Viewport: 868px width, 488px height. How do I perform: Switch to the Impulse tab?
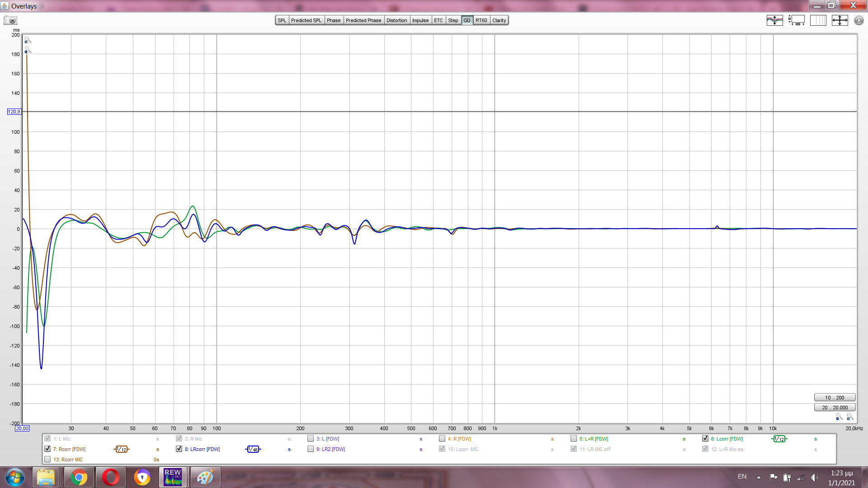pyautogui.click(x=420, y=20)
